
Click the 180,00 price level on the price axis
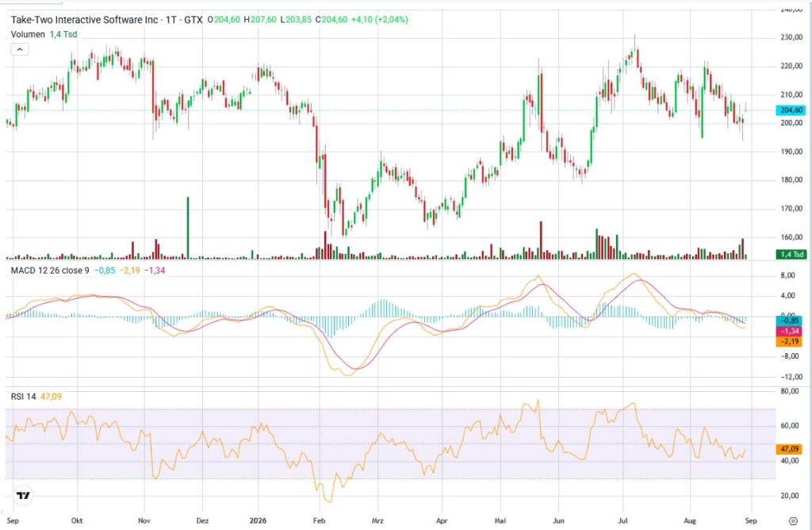(791, 180)
